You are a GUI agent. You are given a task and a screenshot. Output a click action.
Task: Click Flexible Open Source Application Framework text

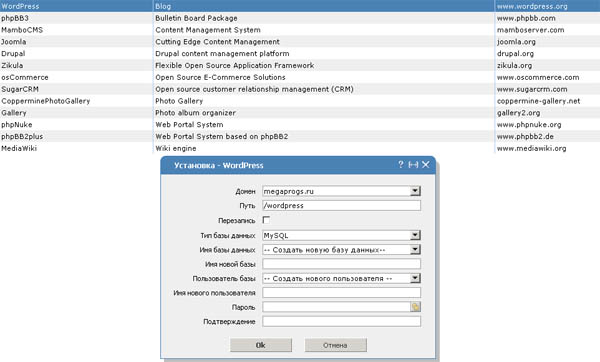click(235, 65)
